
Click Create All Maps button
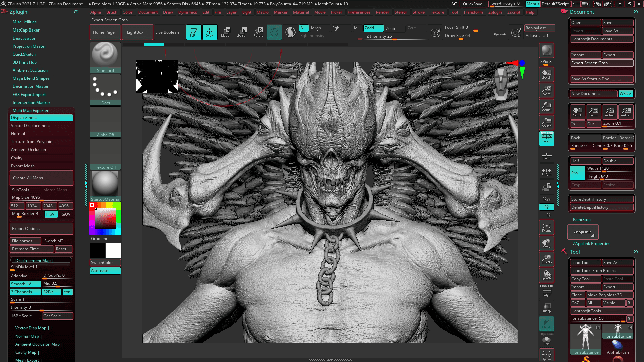pos(41,178)
